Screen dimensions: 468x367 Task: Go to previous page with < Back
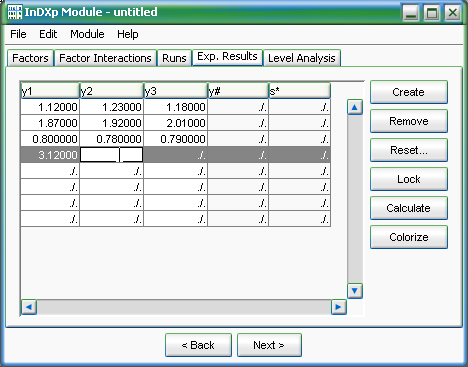click(198, 345)
